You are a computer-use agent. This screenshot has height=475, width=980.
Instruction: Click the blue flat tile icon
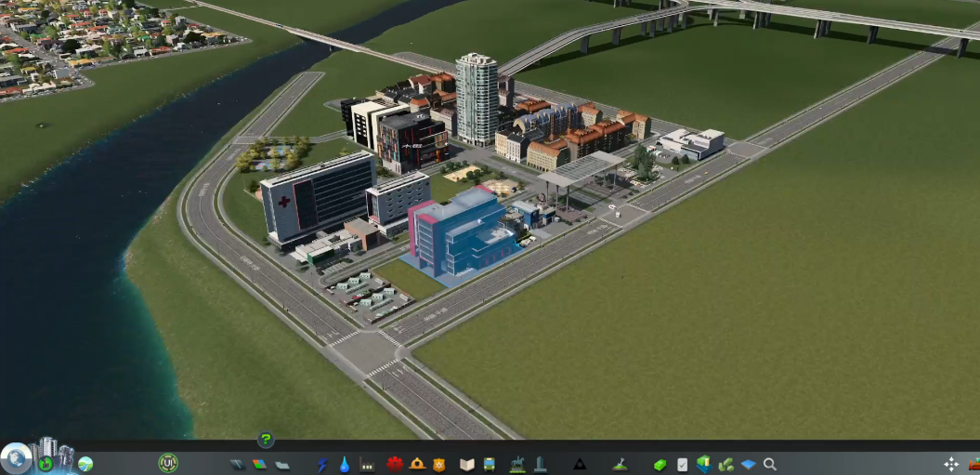[x=748, y=465]
